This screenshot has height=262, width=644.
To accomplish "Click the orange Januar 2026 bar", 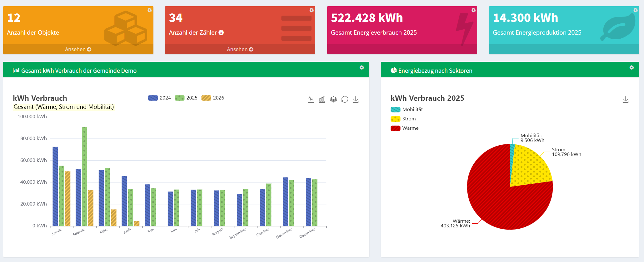I will [67, 199].
